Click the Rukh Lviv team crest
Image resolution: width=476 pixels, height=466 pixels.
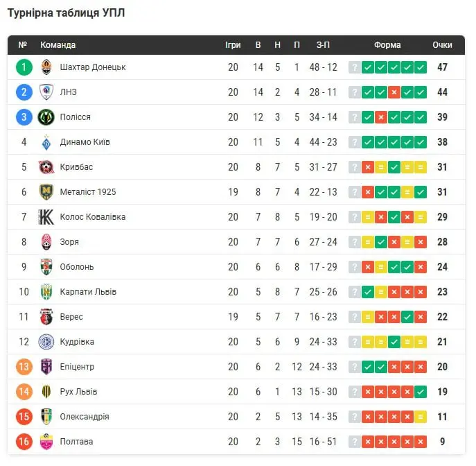(x=46, y=392)
